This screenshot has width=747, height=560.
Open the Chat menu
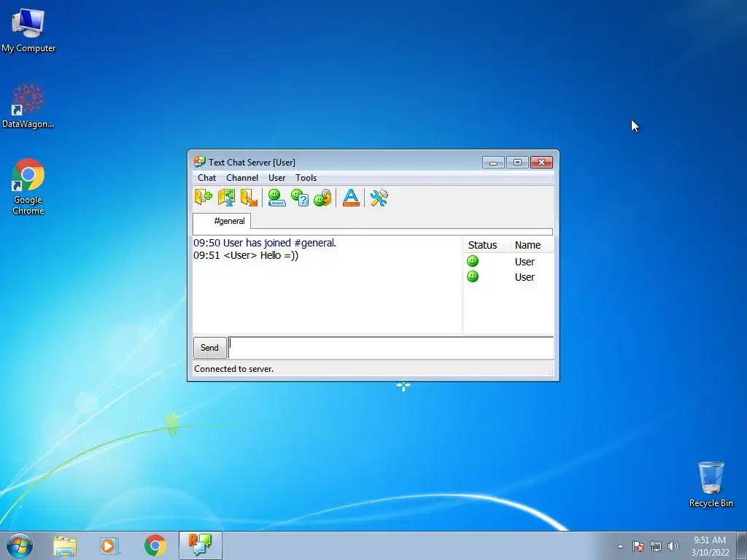[x=206, y=178]
